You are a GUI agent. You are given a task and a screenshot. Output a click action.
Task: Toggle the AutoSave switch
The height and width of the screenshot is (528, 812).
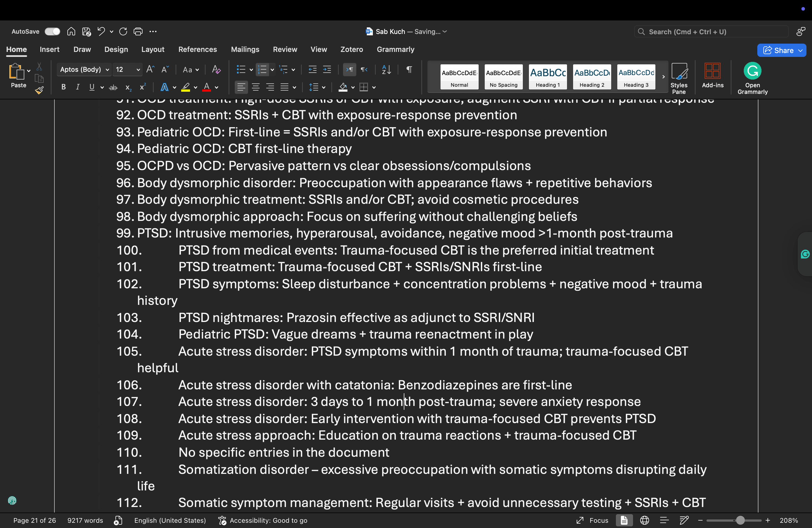coord(52,31)
